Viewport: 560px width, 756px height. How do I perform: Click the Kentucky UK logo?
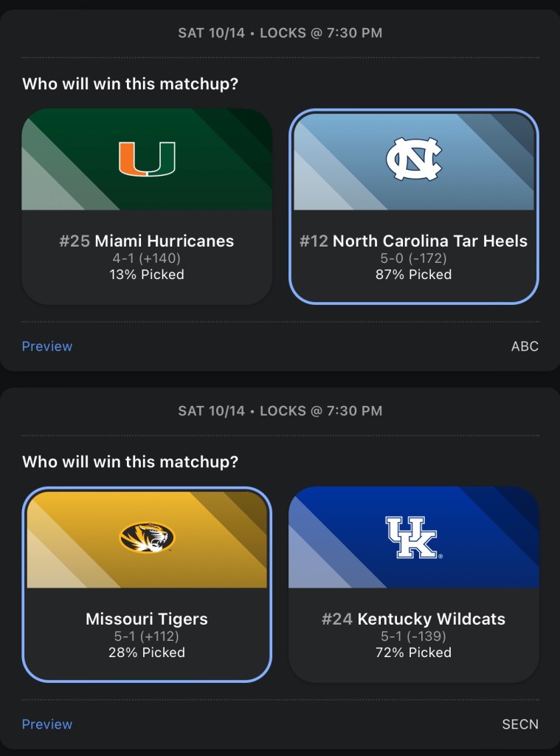pyautogui.click(x=413, y=537)
